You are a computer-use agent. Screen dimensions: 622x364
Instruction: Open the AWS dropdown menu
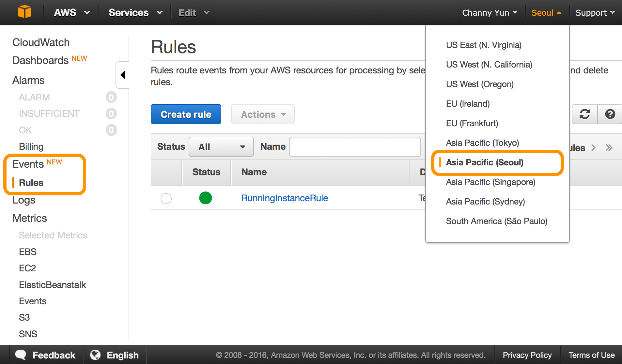72,13
